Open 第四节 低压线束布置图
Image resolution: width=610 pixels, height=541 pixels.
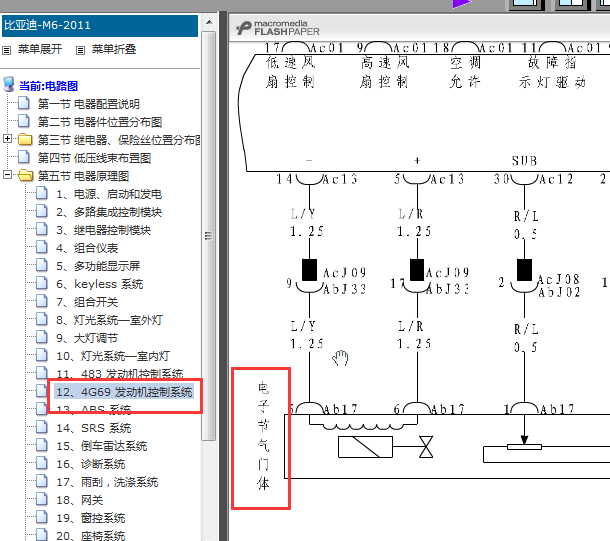[94, 158]
